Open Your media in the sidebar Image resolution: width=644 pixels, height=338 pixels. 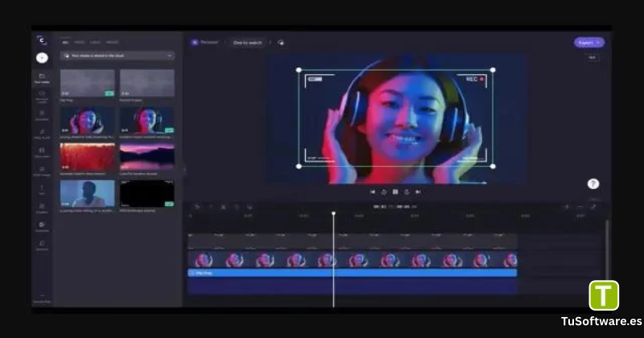click(x=42, y=78)
